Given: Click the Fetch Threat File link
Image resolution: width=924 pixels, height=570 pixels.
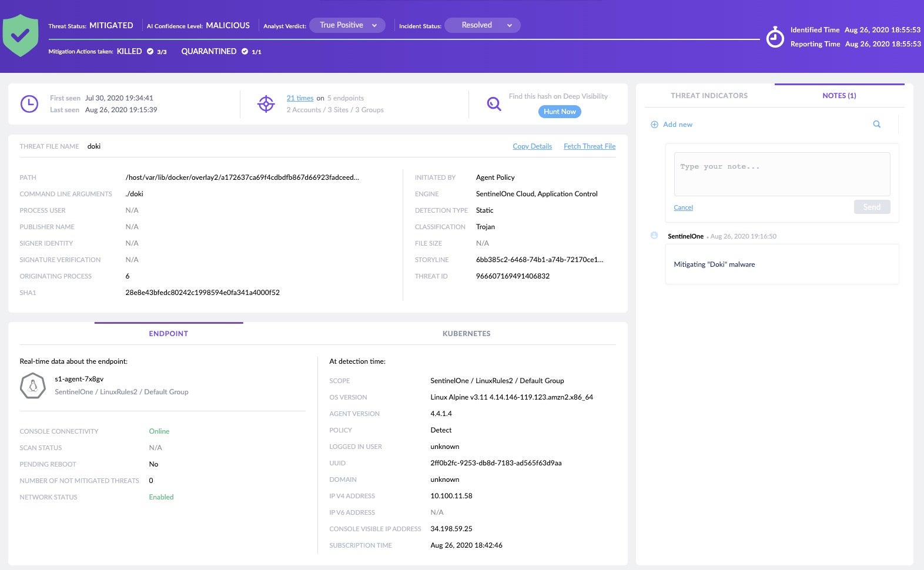Looking at the screenshot, I should pyautogui.click(x=589, y=146).
